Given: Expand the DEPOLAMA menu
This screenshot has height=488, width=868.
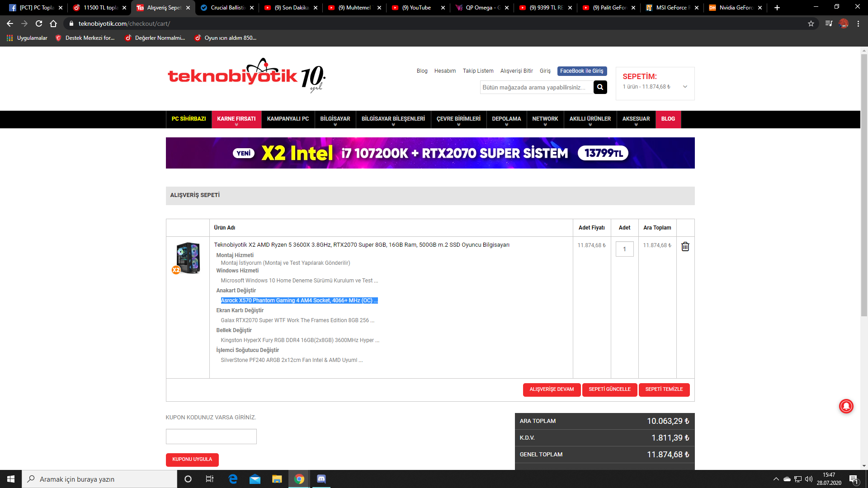Looking at the screenshot, I should tap(506, 119).
